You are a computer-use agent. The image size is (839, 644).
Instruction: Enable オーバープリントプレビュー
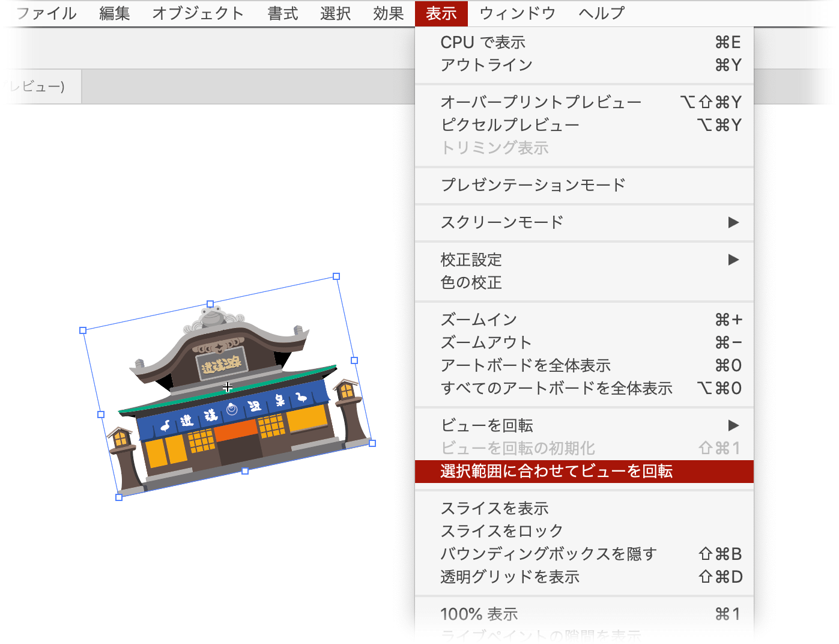(584, 102)
